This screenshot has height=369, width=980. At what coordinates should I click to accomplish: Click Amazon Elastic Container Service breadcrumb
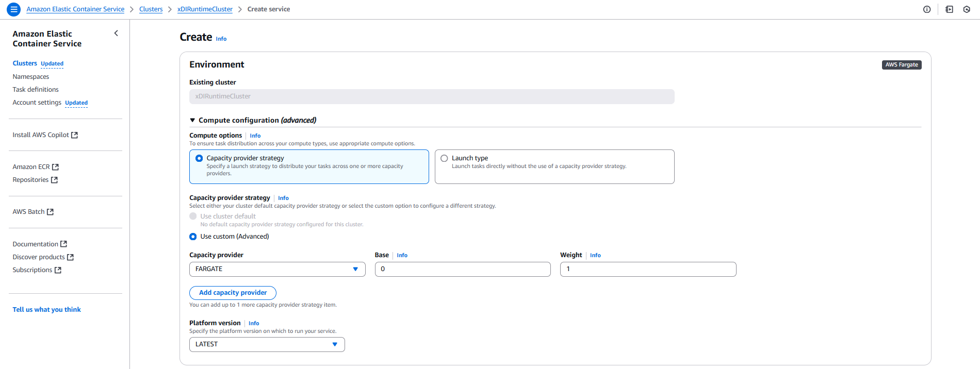(75, 9)
